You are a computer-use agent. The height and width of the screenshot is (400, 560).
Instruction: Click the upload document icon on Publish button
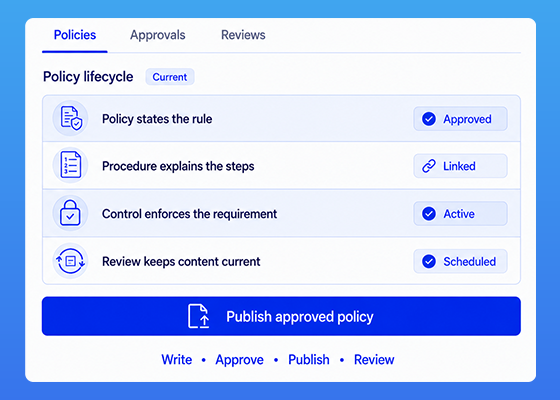(x=199, y=316)
